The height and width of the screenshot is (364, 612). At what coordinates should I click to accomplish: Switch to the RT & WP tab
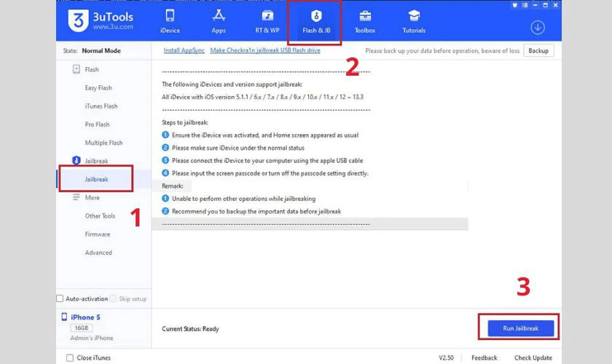(267, 21)
